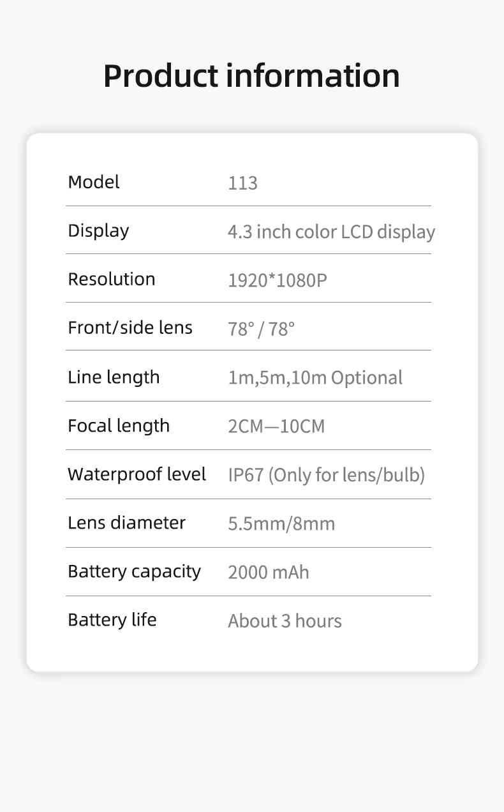Click the Model label
Viewport: 504px width, 812px height.
click(x=94, y=182)
